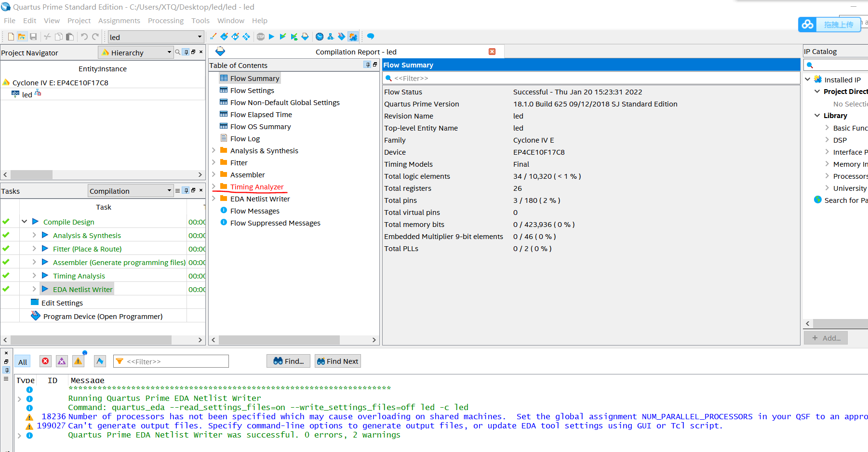Click the New file toolbar icon
This screenshot has height=452, width=868.
pyautogui.click(x=11, y=37)
